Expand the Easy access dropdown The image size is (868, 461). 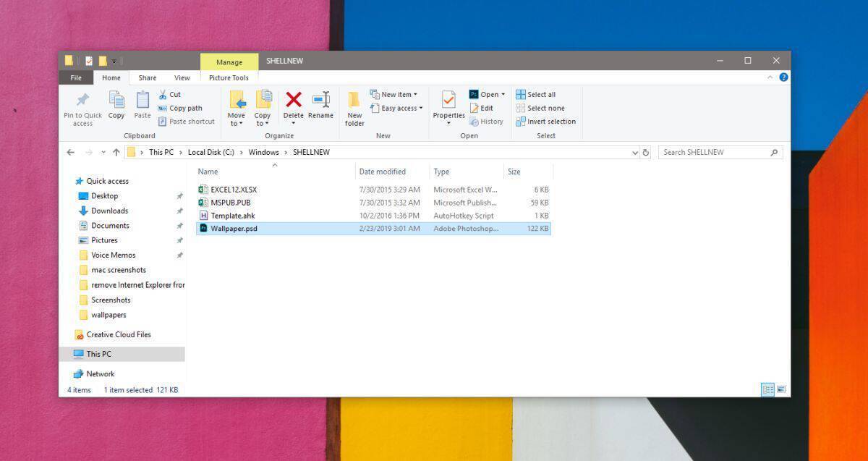click(x=396, y=108)
